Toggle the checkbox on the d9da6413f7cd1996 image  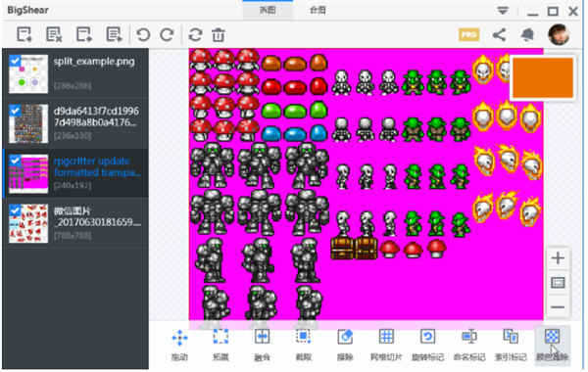tap(15, 111)
